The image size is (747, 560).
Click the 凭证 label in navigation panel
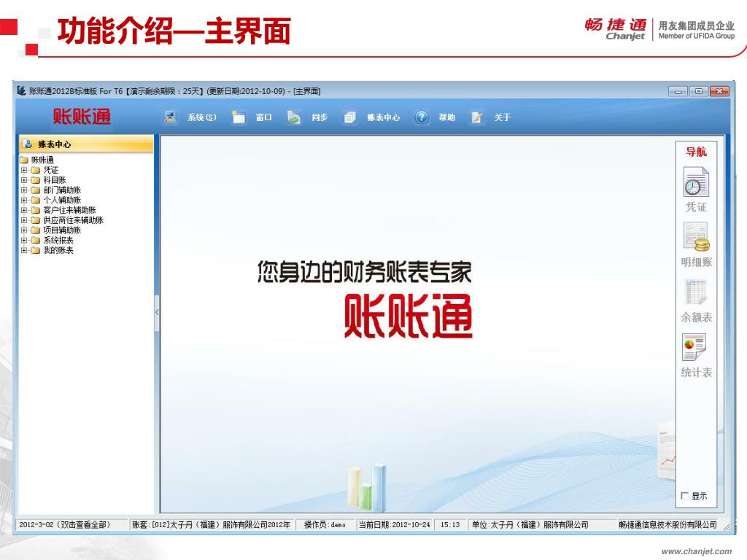(696, 206)
